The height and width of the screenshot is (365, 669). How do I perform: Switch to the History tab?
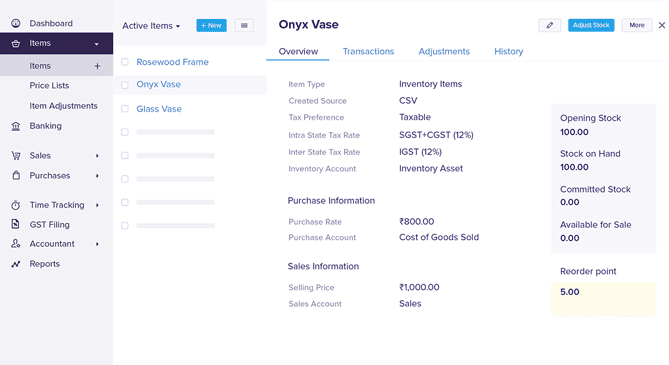tap(509, 51)
